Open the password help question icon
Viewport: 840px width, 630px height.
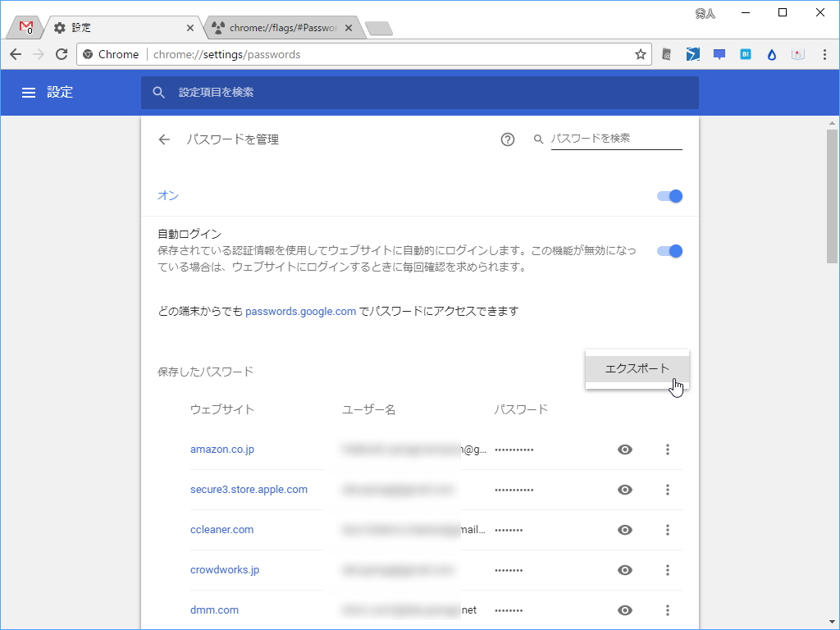(507, 139)
